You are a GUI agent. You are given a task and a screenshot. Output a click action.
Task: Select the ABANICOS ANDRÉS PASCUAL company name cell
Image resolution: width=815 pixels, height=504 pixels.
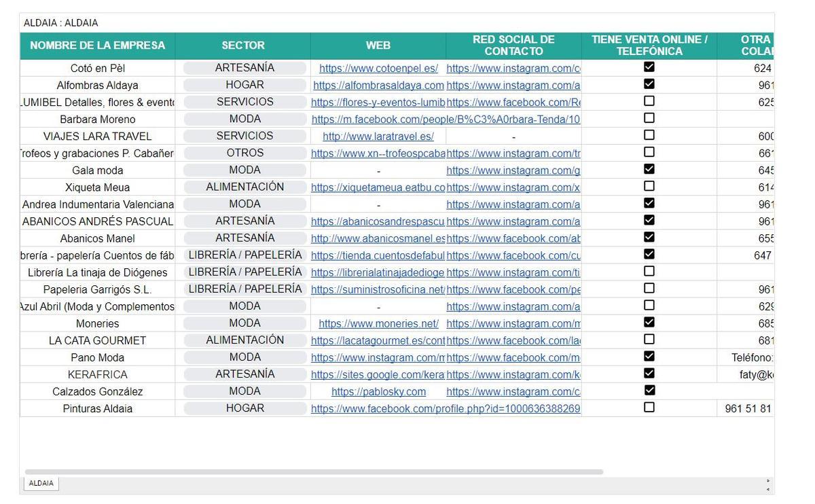click(x=98, y=221)
